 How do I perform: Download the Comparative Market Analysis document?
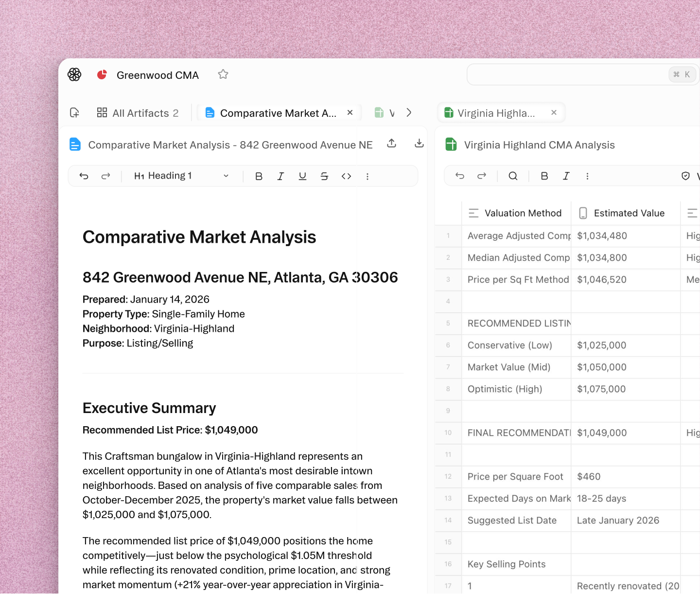point(419,144)
